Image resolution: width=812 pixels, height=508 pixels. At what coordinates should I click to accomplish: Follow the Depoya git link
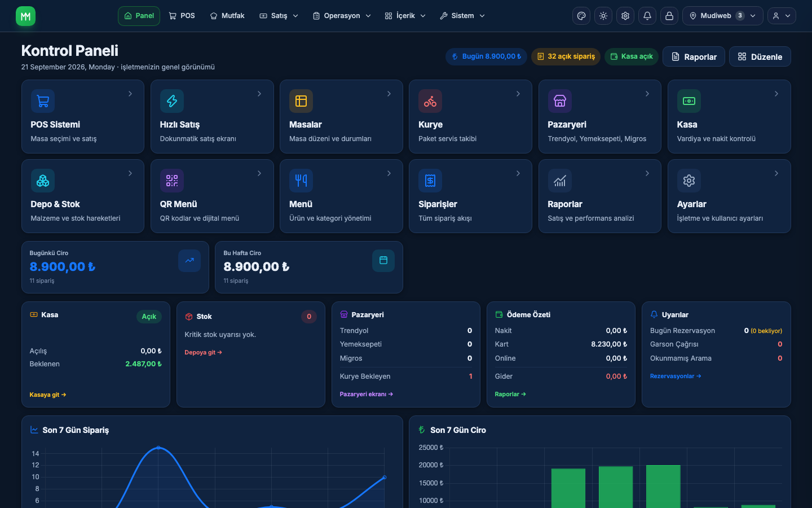click(x=204, y=352)
